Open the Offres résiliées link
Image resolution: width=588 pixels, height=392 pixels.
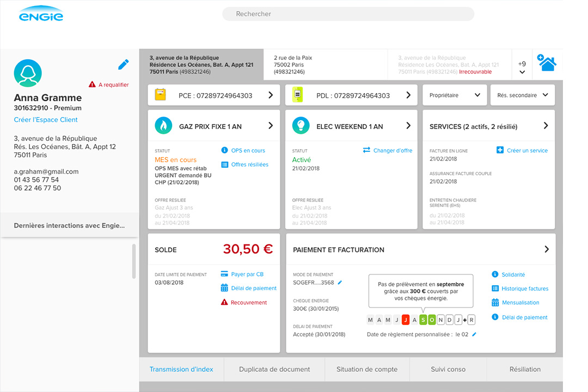(250, 164)
